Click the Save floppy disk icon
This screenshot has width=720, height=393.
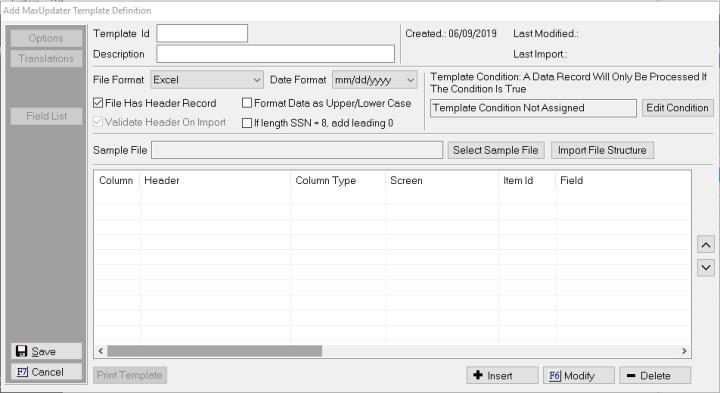(x=21, y=351)
